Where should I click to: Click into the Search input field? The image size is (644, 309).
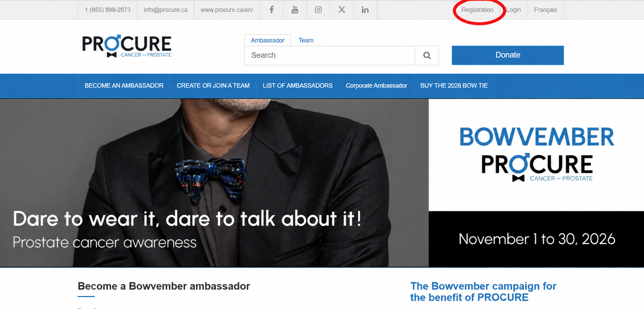330,55
